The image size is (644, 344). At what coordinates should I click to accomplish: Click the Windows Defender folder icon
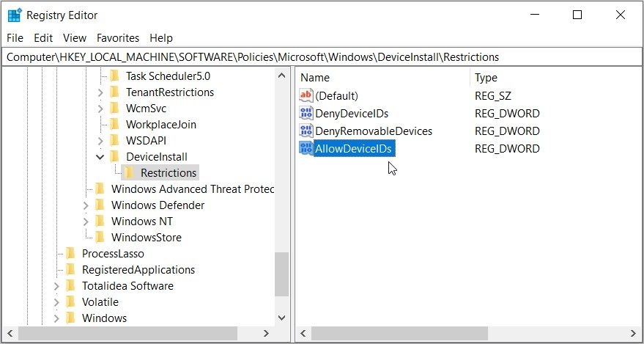click(100, 205)
